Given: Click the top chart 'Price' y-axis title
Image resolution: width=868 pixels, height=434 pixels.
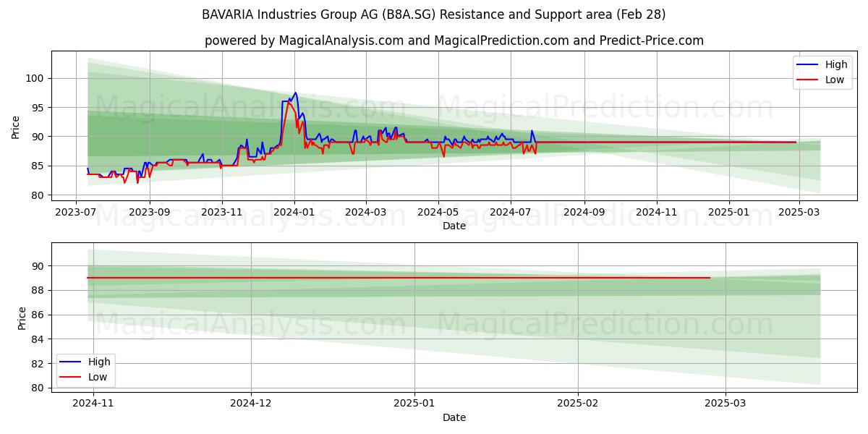Looking at the screenshot, I should [16, 126].
